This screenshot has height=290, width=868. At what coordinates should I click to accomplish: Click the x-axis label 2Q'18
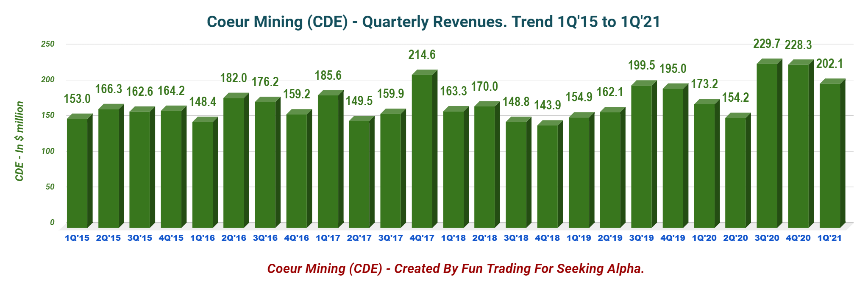(485, 238)
